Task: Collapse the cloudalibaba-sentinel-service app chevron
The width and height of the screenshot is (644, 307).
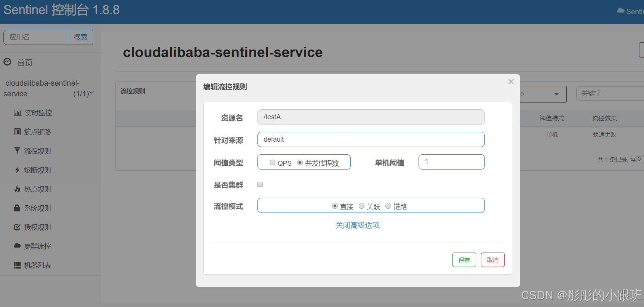Action: [x=91, y=93]
